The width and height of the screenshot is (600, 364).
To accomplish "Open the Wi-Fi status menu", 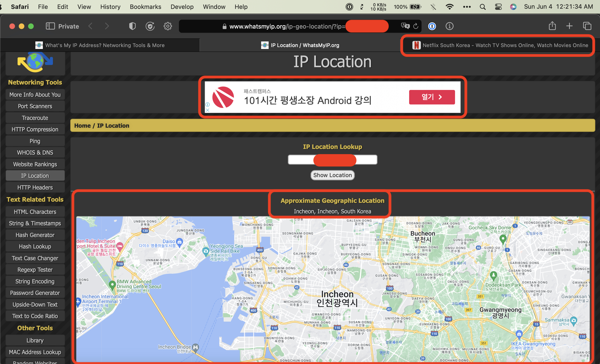I will click(449, 7).
